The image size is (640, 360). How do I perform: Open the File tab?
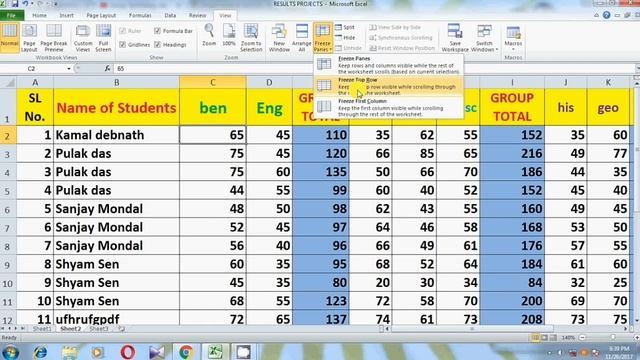[x=12, y=16]
